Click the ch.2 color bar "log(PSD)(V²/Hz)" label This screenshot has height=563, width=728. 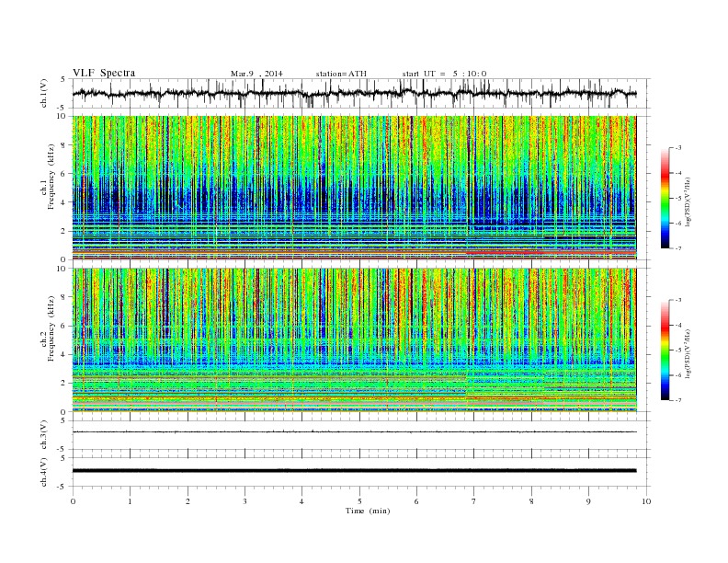tap(688, 353)
